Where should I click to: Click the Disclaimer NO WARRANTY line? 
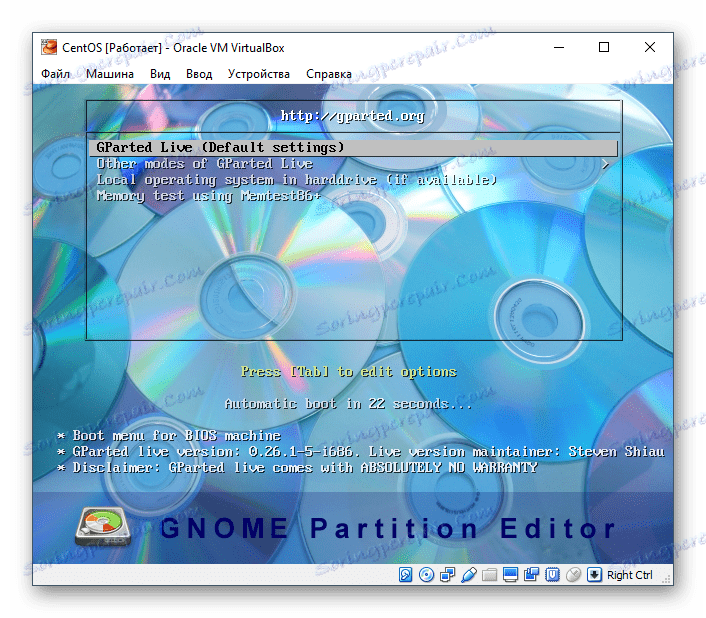click(x=297, y=468)
